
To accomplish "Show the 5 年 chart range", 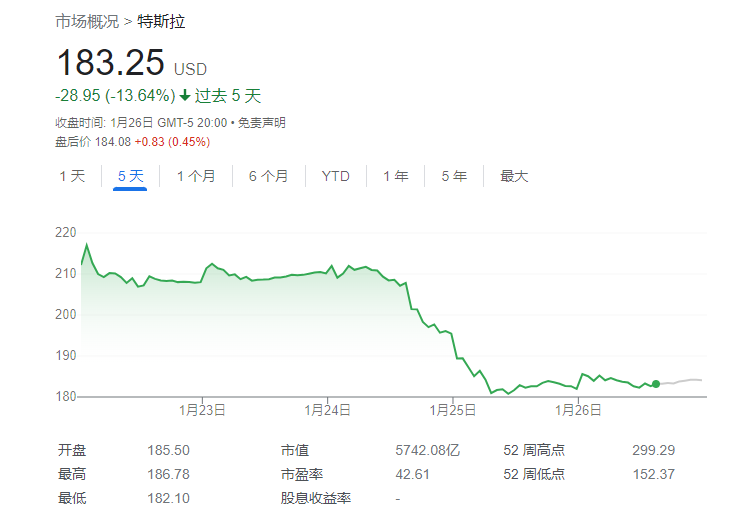I will 454,176.
